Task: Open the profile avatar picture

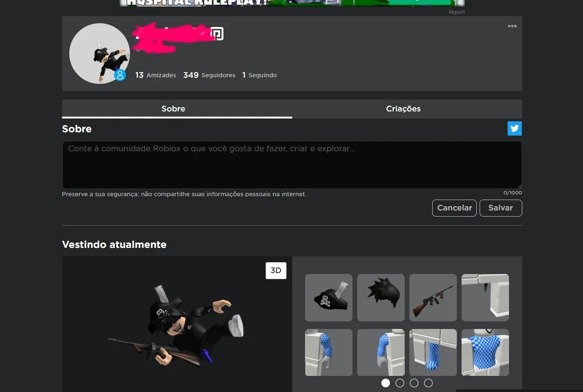Action: [100, 54]
